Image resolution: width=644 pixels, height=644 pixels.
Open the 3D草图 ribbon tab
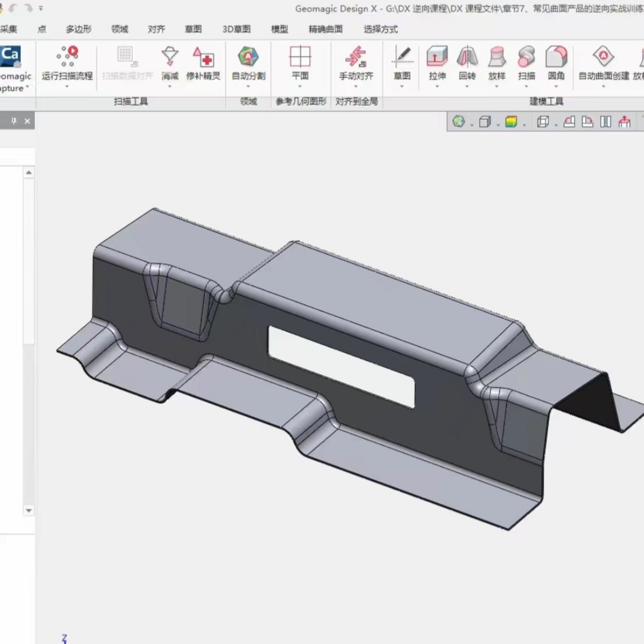236,29
